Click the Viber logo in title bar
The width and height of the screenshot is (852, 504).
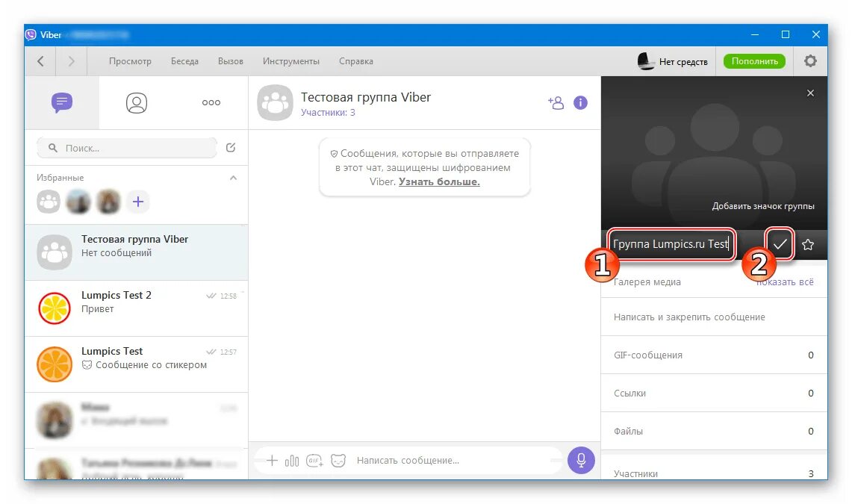tap(31, 35)
